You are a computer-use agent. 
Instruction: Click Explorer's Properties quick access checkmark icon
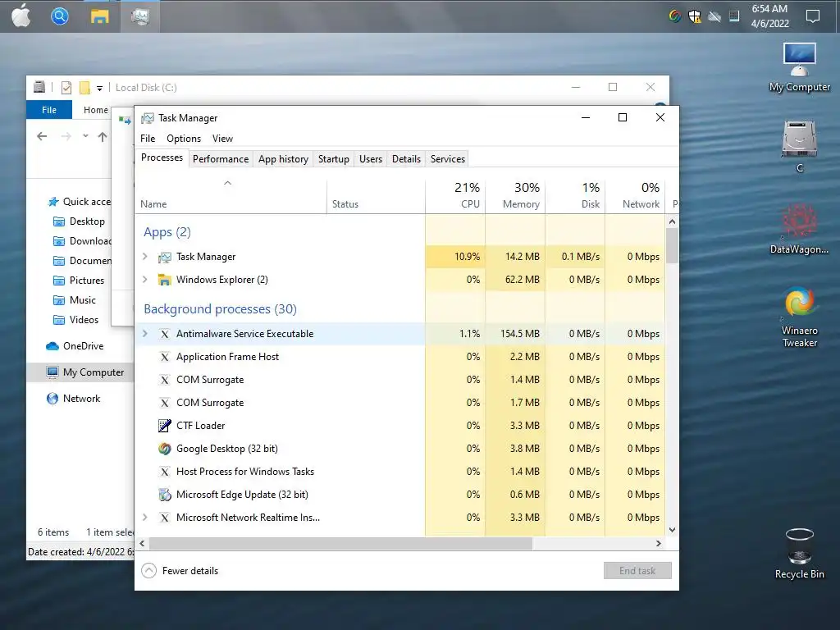[66, 87]
